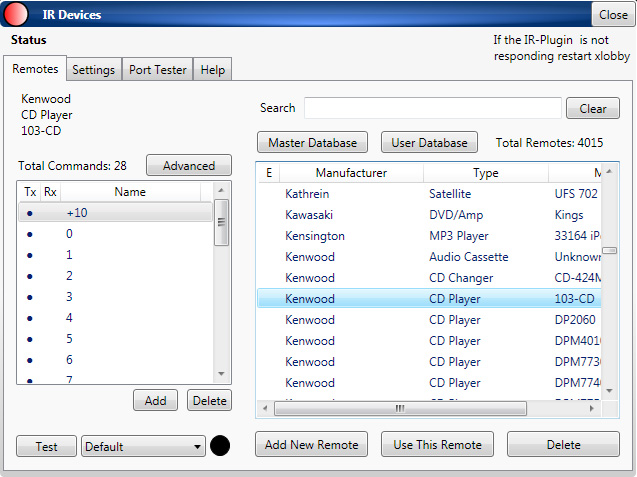Select the Kathrein Satellite remote row
This screenshot has width=637, height=477.
point(429,194)
